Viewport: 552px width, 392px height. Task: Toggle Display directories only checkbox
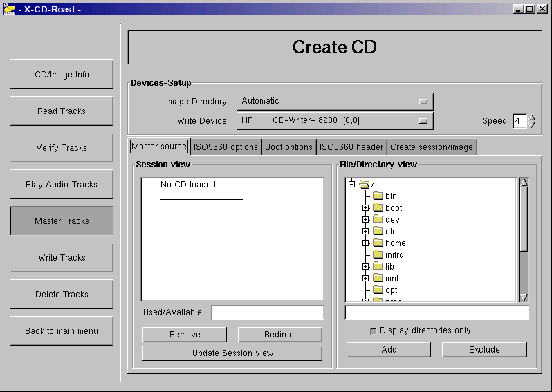click(373, 330)
